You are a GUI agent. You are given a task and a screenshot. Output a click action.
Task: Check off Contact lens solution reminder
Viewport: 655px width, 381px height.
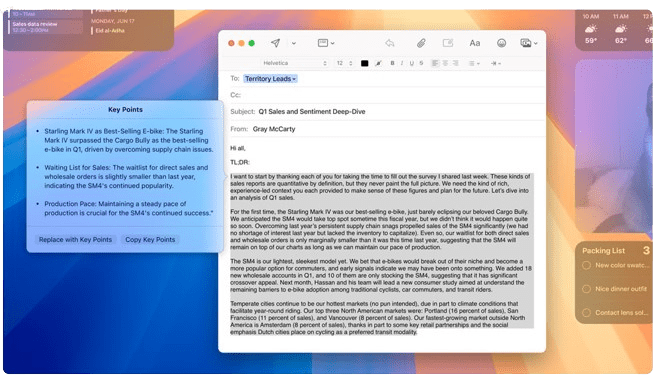coord(586,312)
